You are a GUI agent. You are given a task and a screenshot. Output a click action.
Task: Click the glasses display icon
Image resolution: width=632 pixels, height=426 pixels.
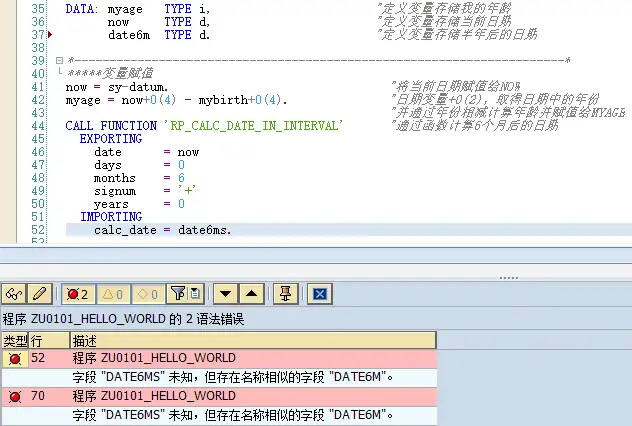[x=14, y=294]
